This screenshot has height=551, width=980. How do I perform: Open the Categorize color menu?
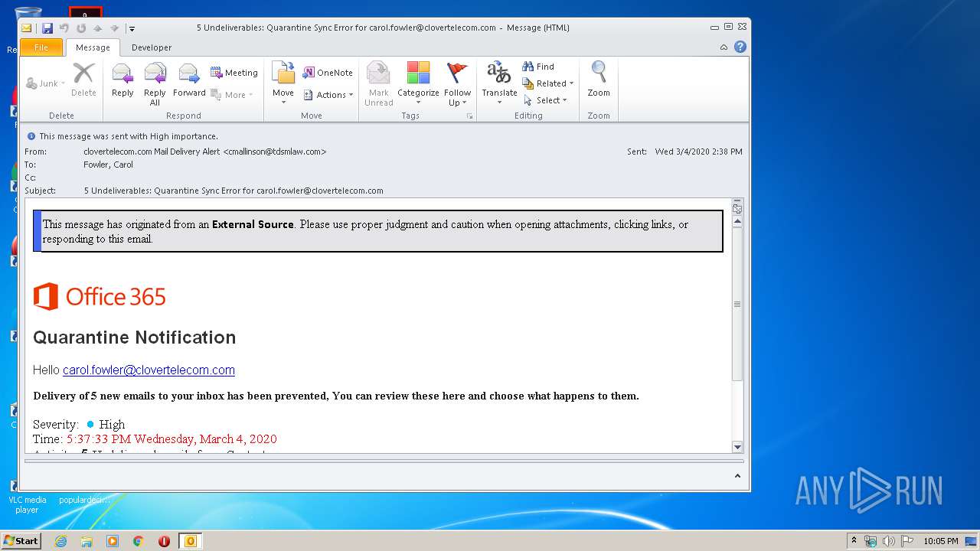coord(418,83)
